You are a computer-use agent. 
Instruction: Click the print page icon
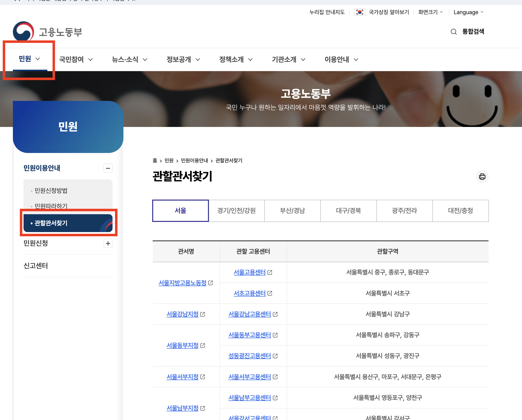click(482, 177)
